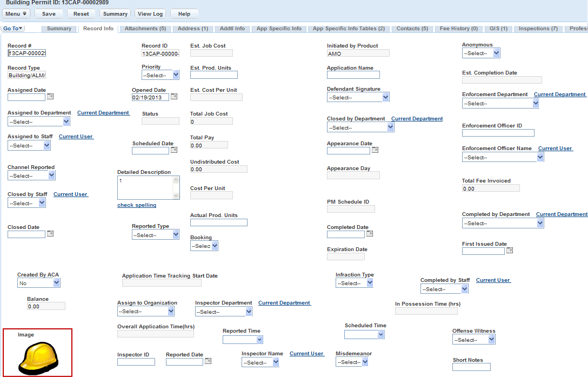Open the Opened Date calendar picker
The height and width of the screenshot is (378, 588).
174,97
